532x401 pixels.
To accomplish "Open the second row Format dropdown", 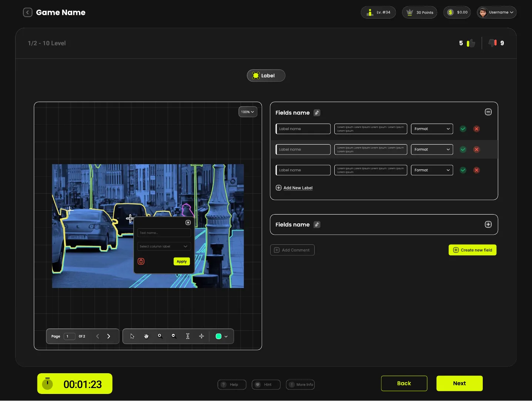I will (432, 150).
